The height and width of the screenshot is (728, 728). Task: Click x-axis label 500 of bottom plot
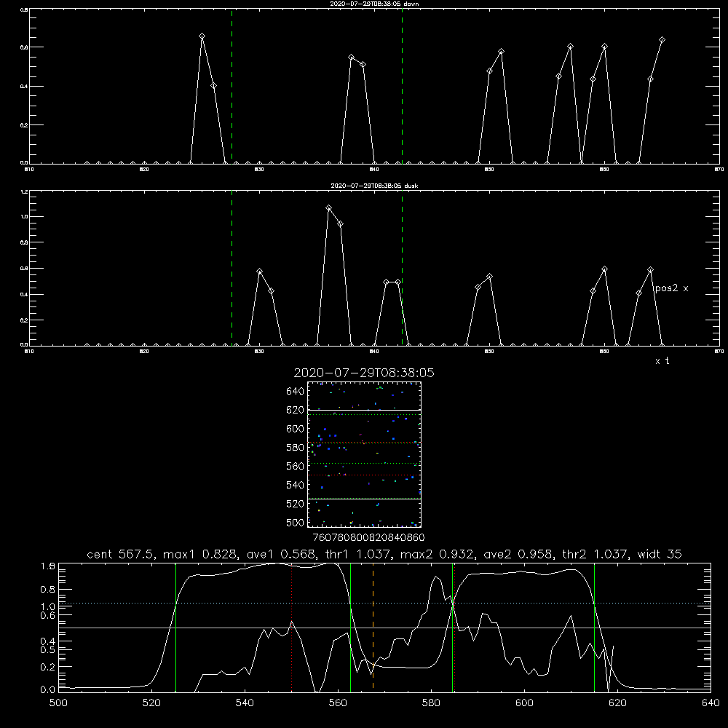(x=58, y=703)
